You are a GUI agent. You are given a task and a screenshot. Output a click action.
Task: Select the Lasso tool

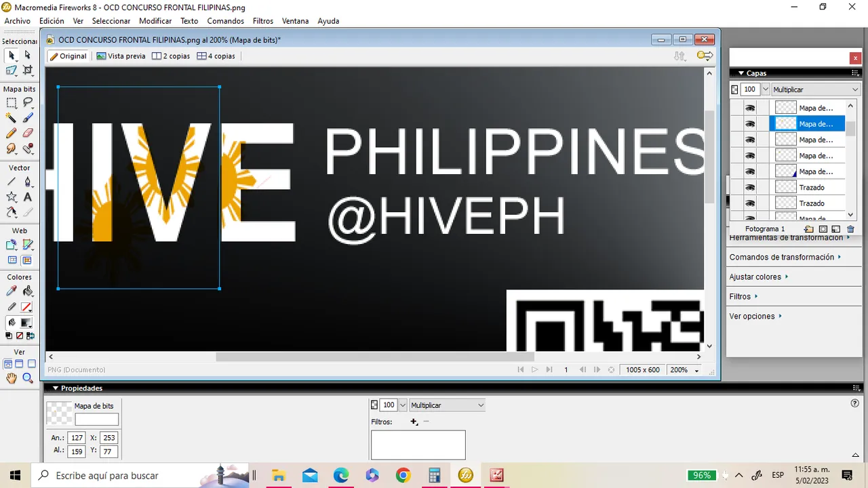pyautogui.click(x=28, y=102)
